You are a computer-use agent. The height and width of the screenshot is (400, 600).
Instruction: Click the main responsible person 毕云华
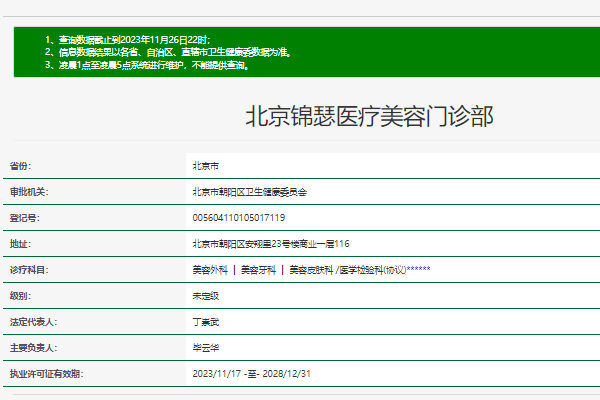click(x=207, y=348)
